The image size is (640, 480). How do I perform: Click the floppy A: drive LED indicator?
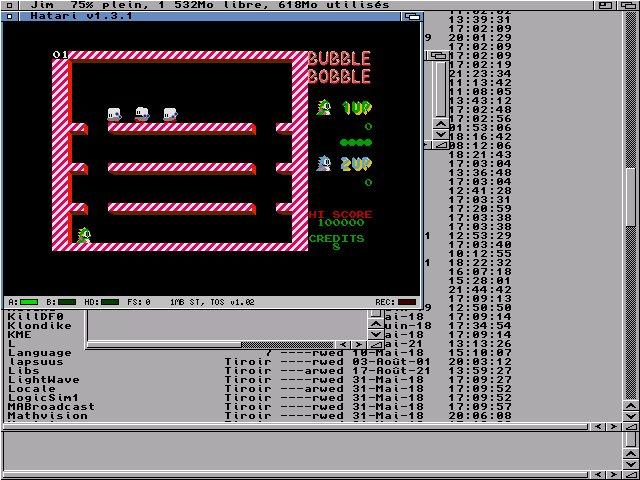(x=29, y=302)
